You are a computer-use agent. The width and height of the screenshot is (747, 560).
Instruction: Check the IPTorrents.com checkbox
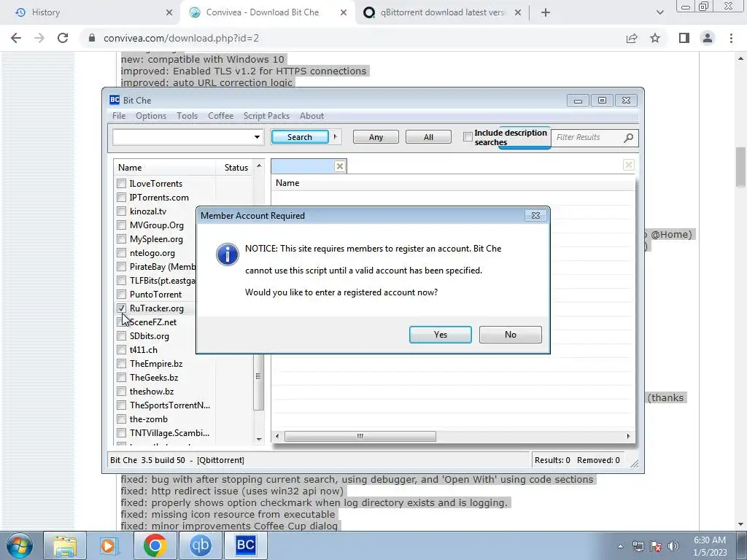pyautogui.click(x=122, y=197)
